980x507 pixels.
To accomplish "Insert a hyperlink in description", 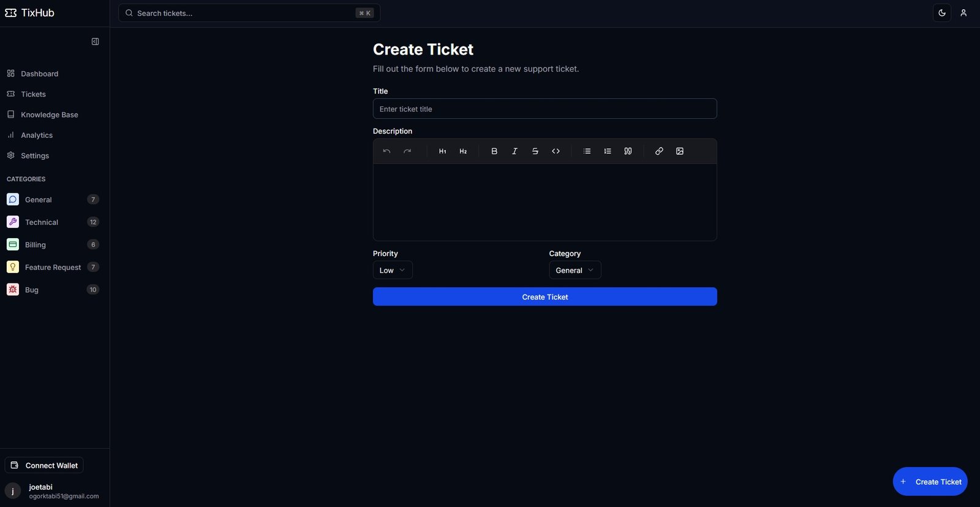I will coord(659,151).
